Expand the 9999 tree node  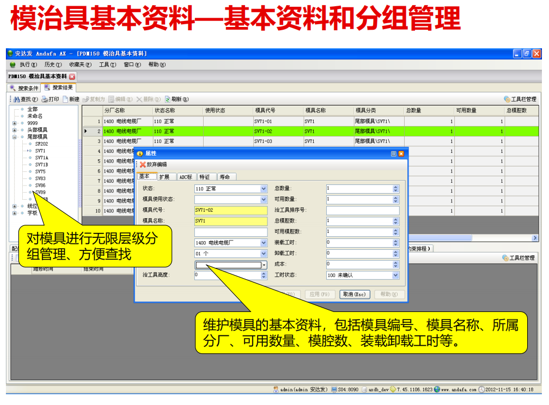pyautogui.click(x=14, y=123)
